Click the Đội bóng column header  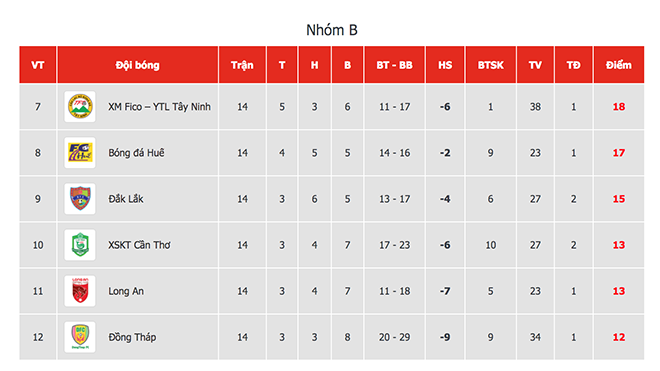138,65
